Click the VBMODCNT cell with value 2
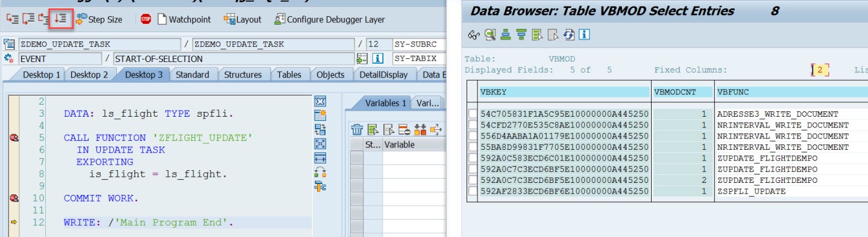 682,180
